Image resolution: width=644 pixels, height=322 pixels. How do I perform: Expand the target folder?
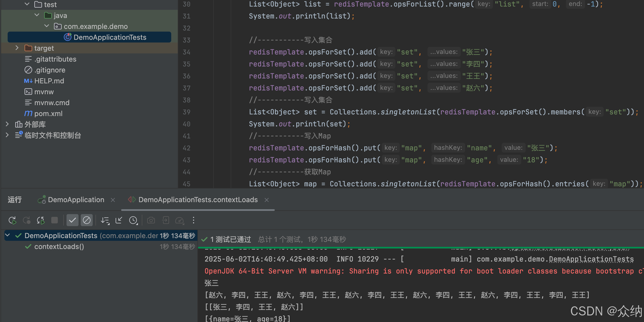[x=17, y=48]
